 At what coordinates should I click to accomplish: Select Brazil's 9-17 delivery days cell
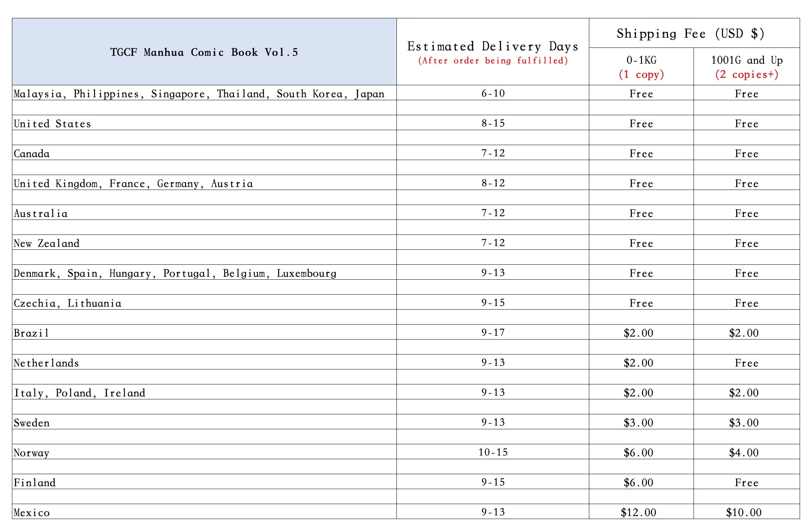coord(493,332)
